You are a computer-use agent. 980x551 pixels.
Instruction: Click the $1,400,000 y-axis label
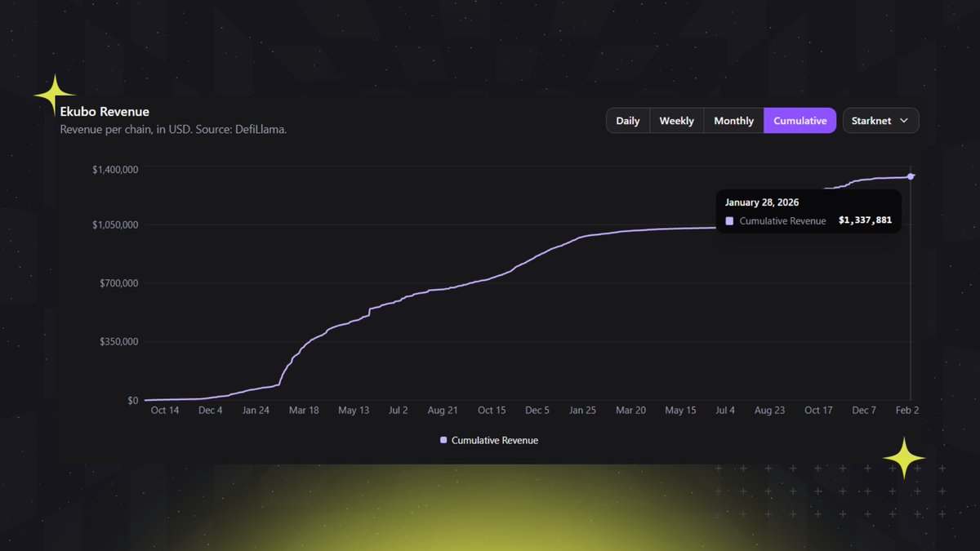click(114, 169)
